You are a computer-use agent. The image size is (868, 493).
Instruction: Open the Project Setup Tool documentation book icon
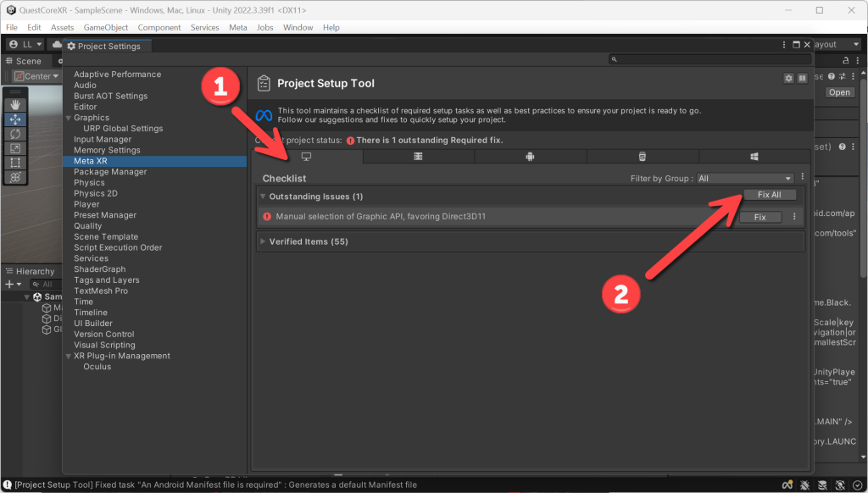[802, 78]
